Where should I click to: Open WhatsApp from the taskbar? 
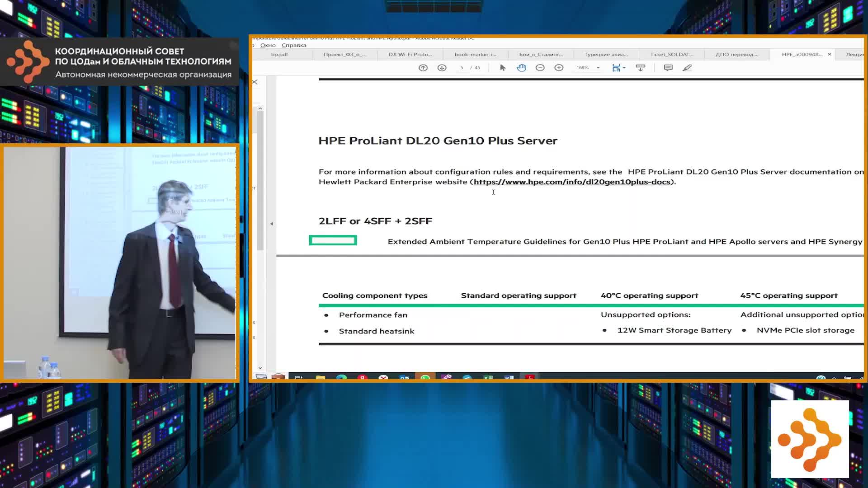tap(425, 377)
